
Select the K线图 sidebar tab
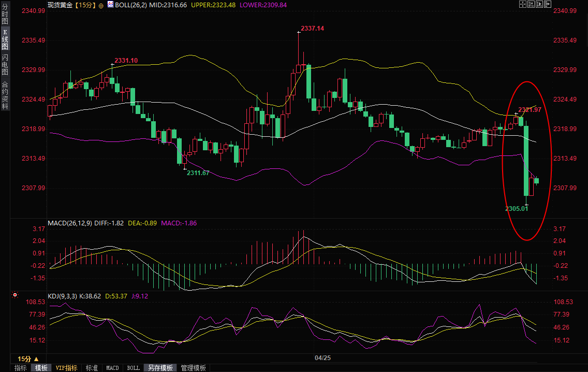5,39
